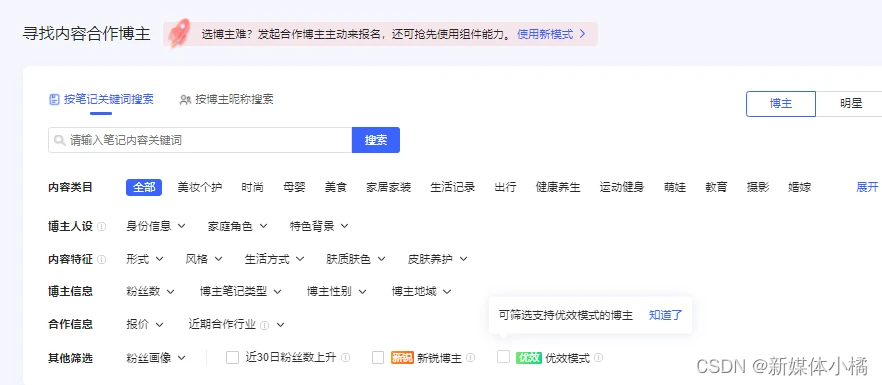The height and width of the screenshot is (385, 882).
Task: Click the info icon next to 博主人设
Action: pyautogui.click(x=101, y=226)
